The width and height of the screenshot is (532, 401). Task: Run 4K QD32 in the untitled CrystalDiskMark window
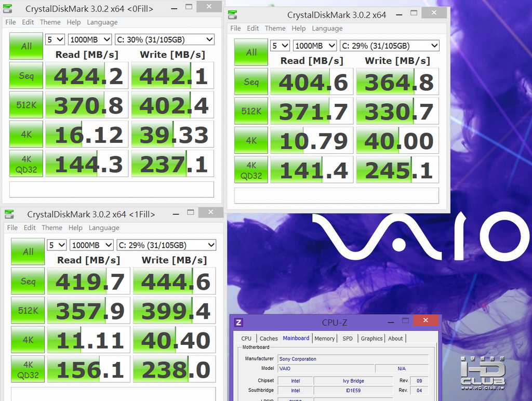pyautogui.click(x=251, y=170)
